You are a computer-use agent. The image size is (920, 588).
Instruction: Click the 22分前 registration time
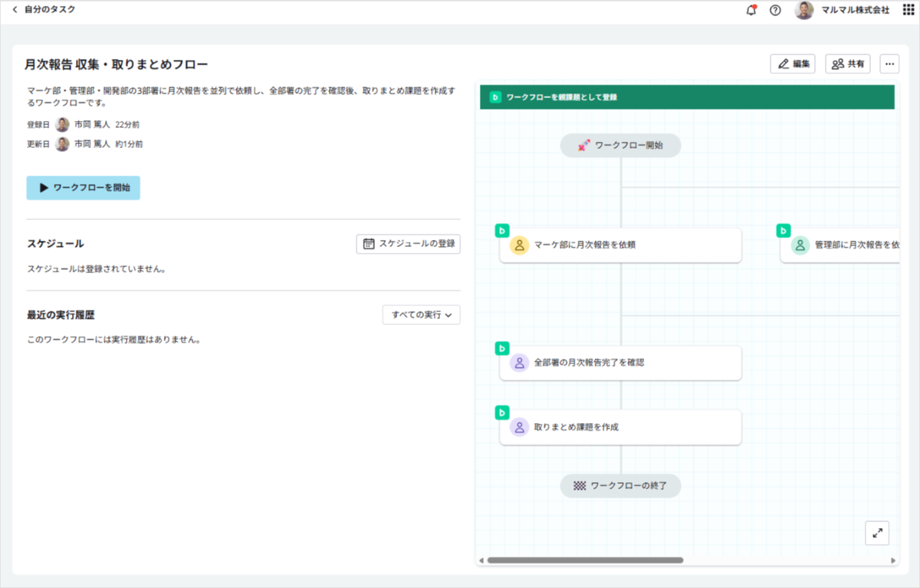click(127, 124)
